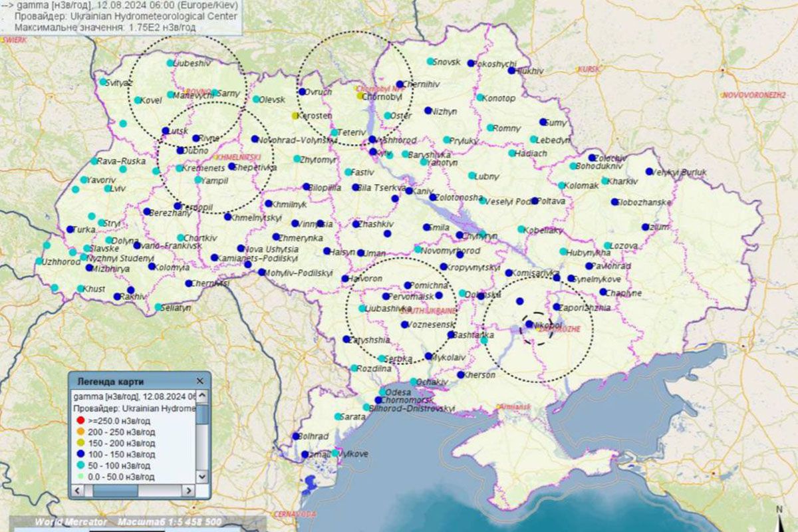Click the Zaporizhzhia station marker
The image size is (798, 532).
557,307
